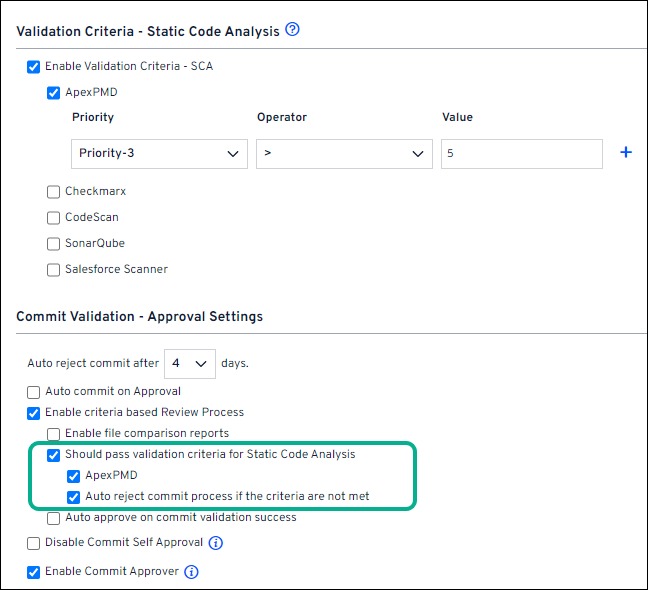This screenshot has height=590, width=648.
Task: Enable the Checkmarx checkbox
Action: tap(54, 191)
